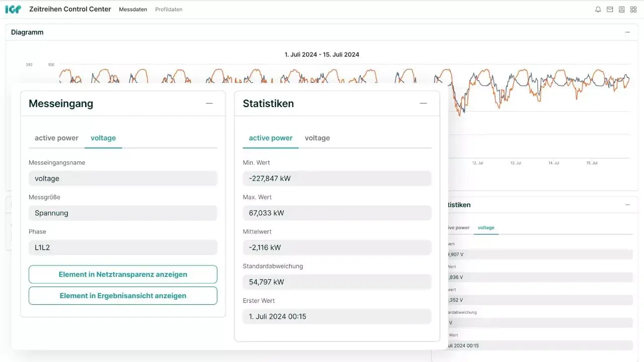The height and width of the screenshot is (362, 644).
Task: Click the Mittelwert label
Action: click(257, 232)
